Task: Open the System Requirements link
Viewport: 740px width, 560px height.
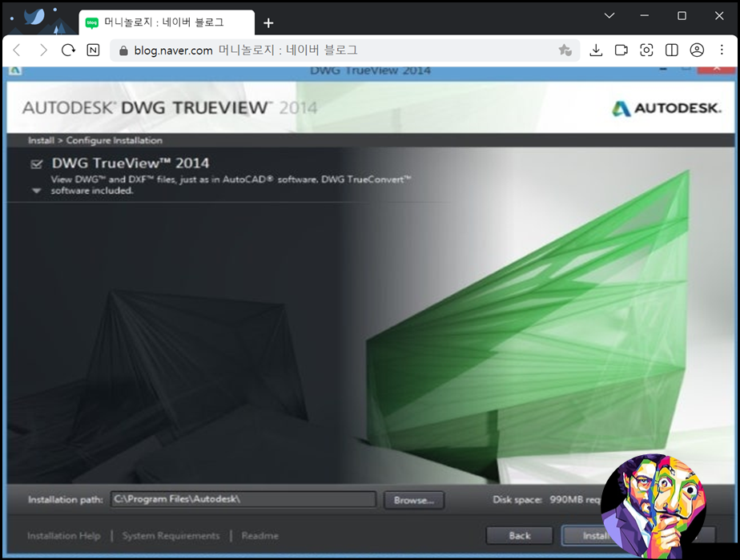Action: (x=171, y=535)
